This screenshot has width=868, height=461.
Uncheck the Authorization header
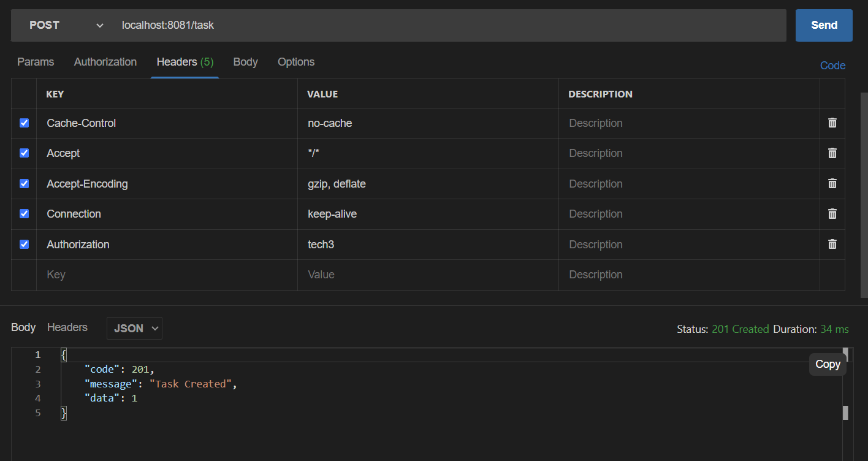(x=24, y=244)
